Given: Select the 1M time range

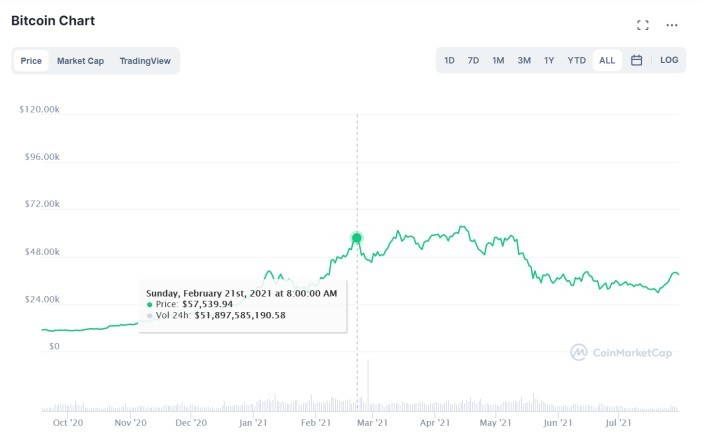Looking at the screenshot, I should (x=498, y=60).
